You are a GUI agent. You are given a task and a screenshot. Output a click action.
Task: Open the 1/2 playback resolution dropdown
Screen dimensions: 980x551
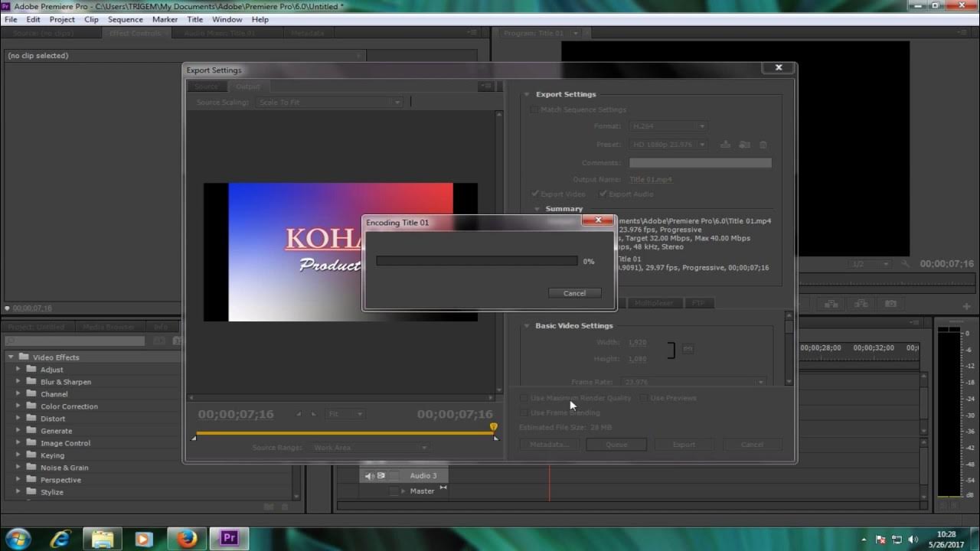(871, 264)
